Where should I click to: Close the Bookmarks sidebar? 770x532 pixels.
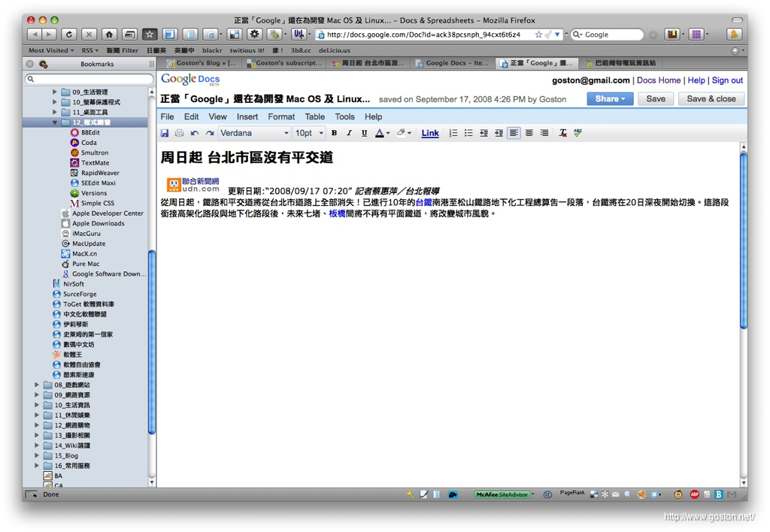(x=30, y=64)
